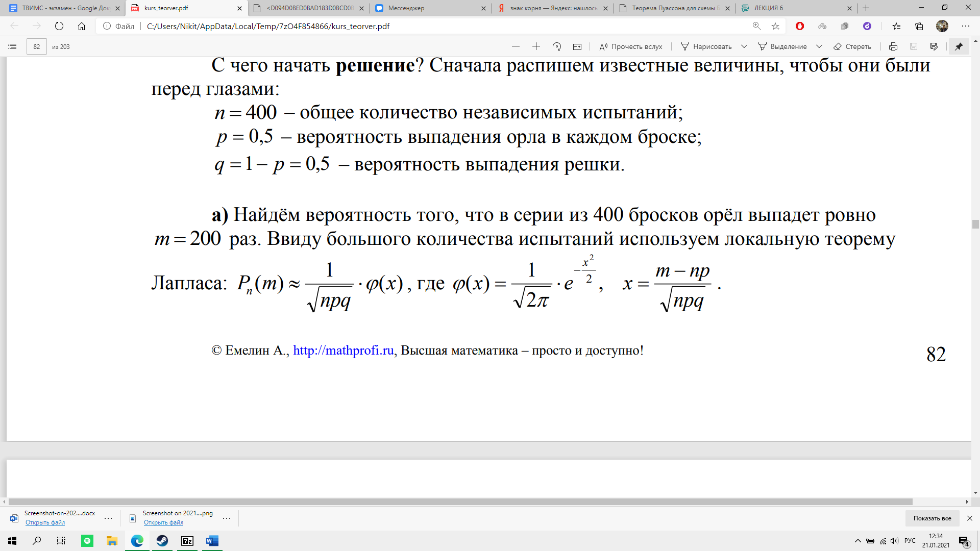The image size is (980, 551).
Task: Zoom out with the minus icon
Action: [516, 46]
